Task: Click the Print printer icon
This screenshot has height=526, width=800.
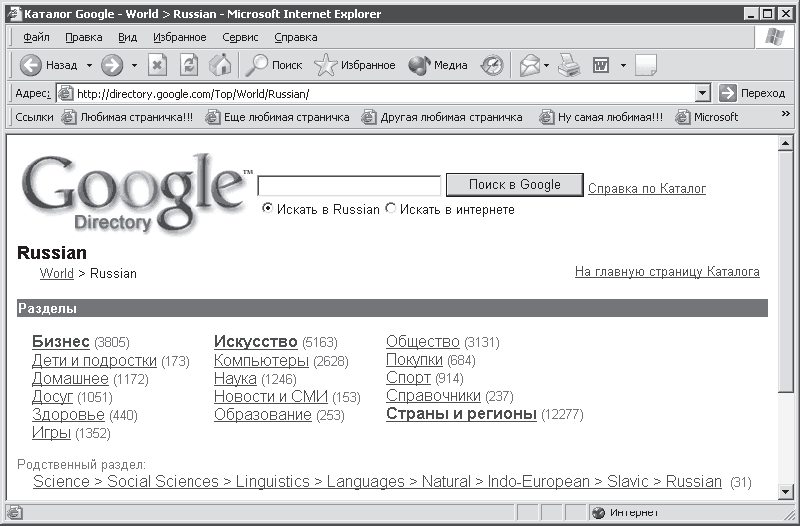Action: [x=569, y=65]
